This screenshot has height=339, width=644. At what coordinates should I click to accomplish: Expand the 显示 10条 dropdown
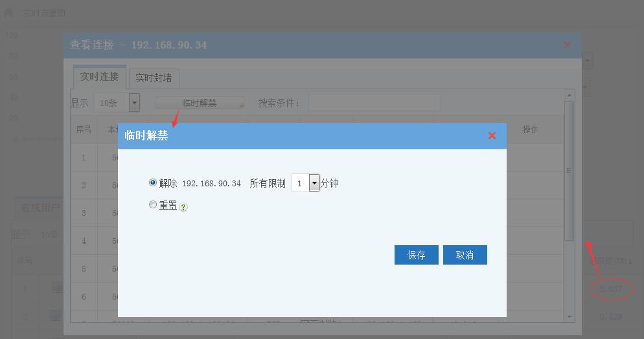click(134, 103)
